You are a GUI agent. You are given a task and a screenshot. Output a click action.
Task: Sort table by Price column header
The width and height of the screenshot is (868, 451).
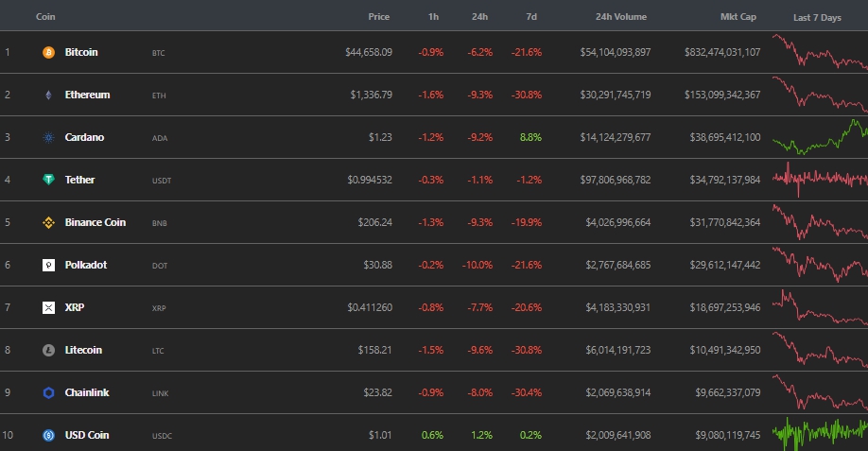(x=379, y=17)
